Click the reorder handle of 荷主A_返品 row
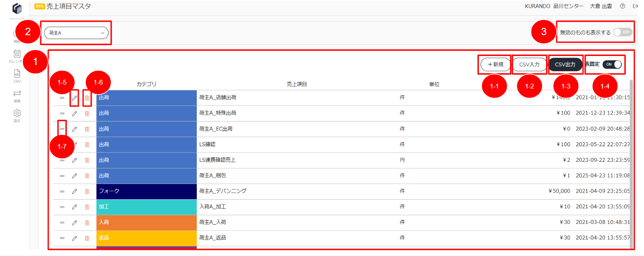The height and width of the screenshot is (256, 644). click(x=62, y=238)
